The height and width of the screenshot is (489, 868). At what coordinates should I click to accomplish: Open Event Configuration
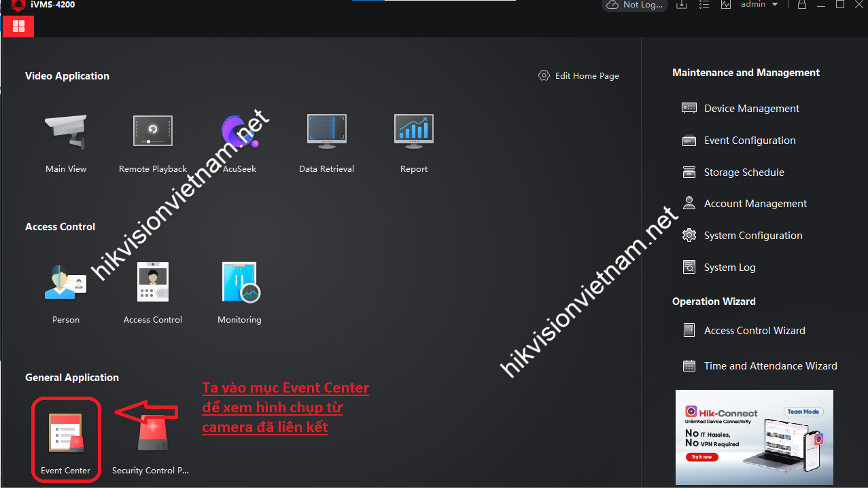[749, 141]
